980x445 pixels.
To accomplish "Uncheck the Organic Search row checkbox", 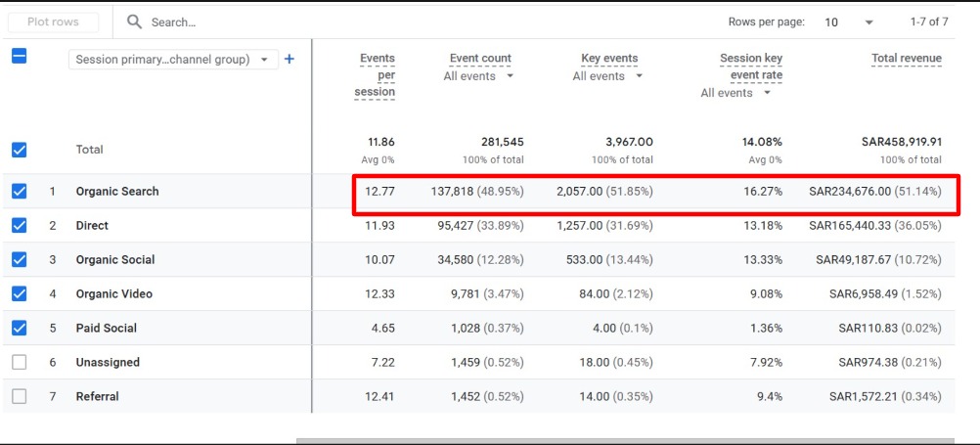I will coord(19,192).
